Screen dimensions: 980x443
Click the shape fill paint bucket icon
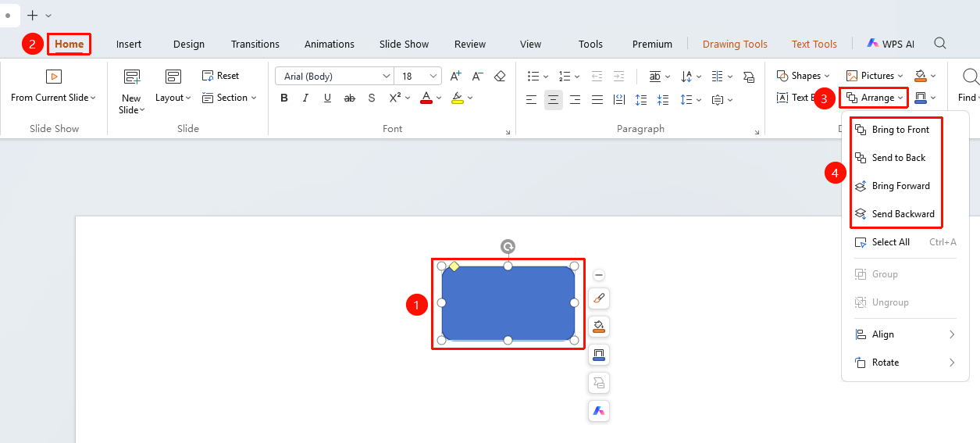(x=921, y=76)
